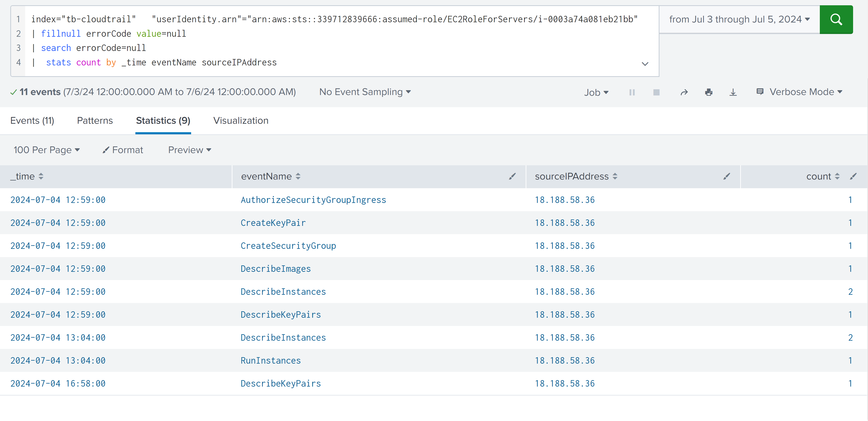The width and height of the screenshot is (868, 421).
Task: Edit sourceIPAddress column format pencil
Action: tap(726, 176)
